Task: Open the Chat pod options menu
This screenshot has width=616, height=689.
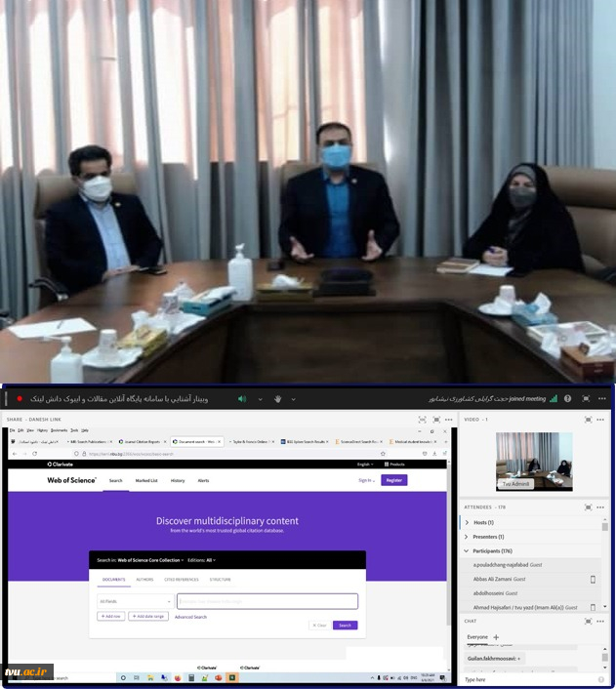Action: point(600,621)
